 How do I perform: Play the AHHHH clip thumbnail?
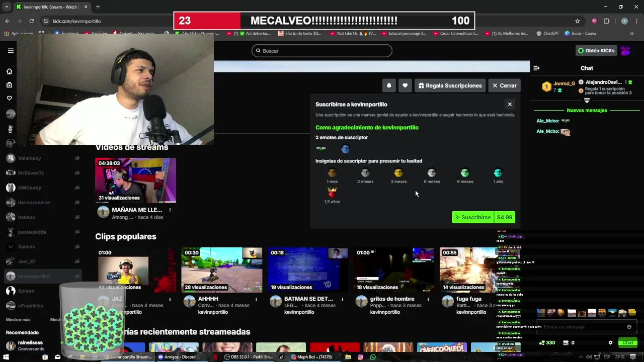[x=222, y=270]
